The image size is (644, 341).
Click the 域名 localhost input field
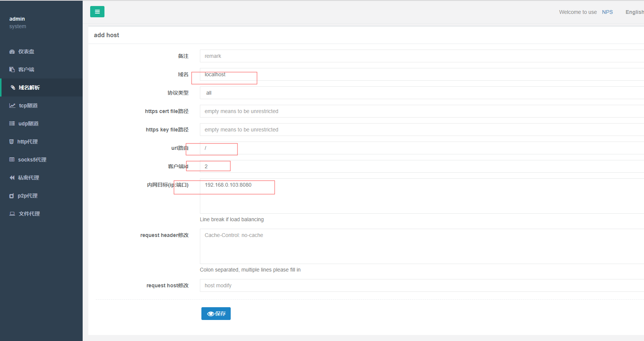tap(422, 74)
